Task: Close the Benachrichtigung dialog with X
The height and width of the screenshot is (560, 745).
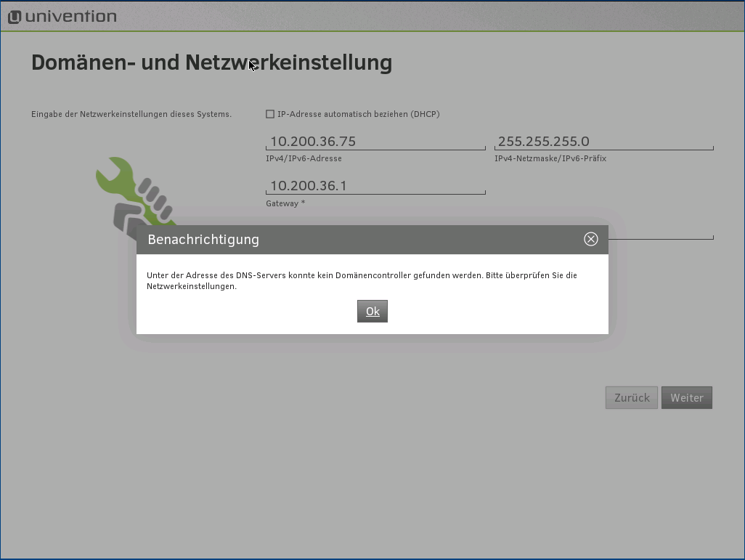Action: (x=590, y=239)
